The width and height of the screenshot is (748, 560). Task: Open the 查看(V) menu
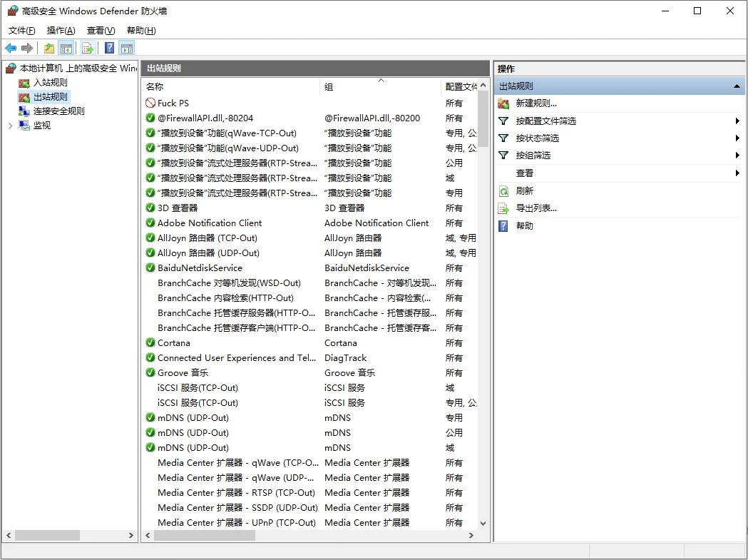(101, 31)
